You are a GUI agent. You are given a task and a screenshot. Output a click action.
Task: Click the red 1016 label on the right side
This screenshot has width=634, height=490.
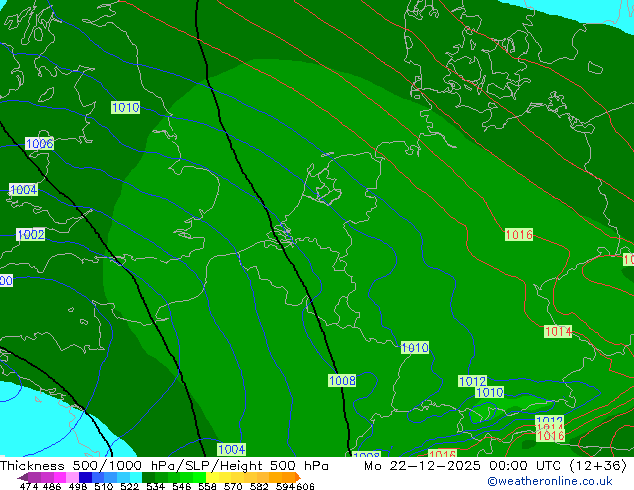pos(519,234)
